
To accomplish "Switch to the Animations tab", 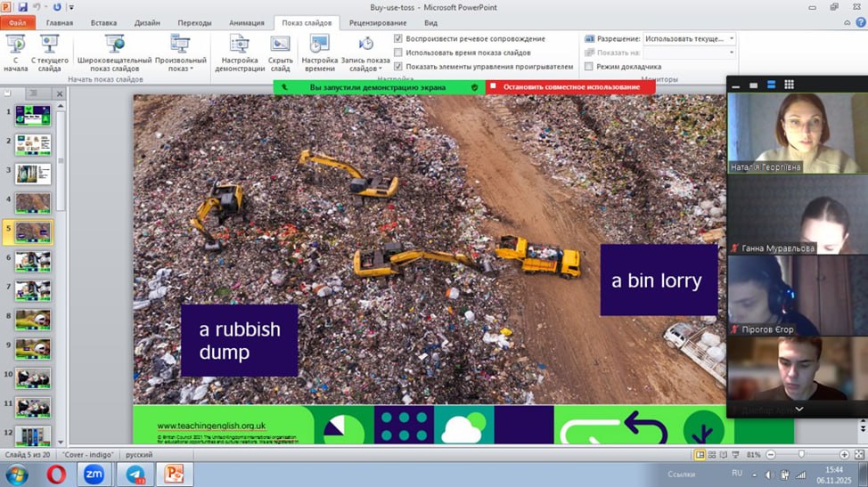I will [x=246, y=22].
